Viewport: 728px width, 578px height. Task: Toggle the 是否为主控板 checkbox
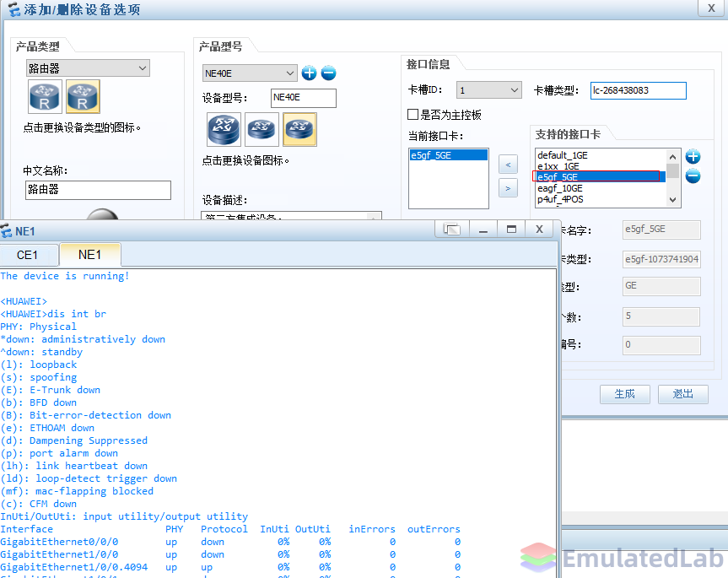click(x=413, y=114)
